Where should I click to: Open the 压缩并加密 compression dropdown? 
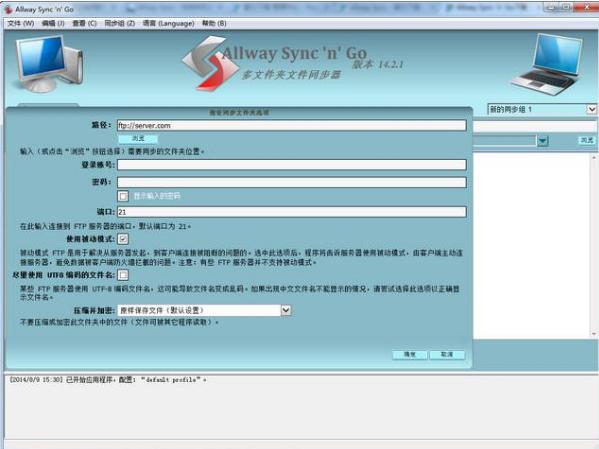204,310
